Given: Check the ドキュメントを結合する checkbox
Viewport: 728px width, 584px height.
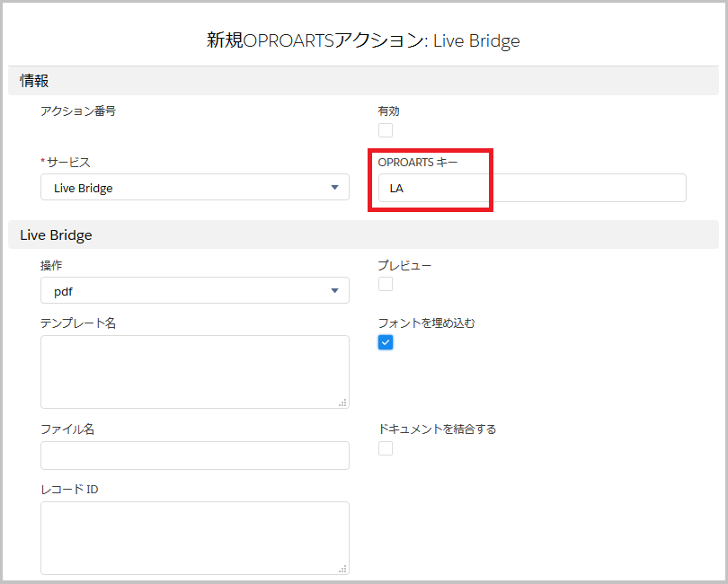Looking at the screenshot, I should [x=386, y=448].
